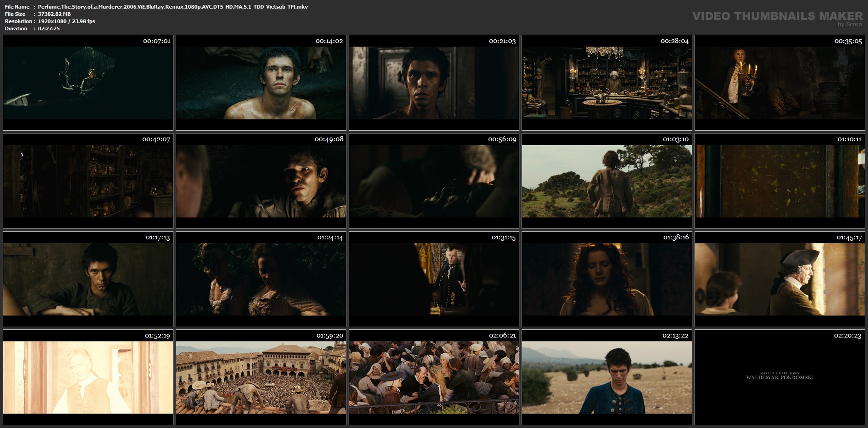Image resolution: width=868 pixels, height=428 pixels.
Task: Click the timestamp label 01:03:10
Action: pyautogui.click(x=676, y=139)
